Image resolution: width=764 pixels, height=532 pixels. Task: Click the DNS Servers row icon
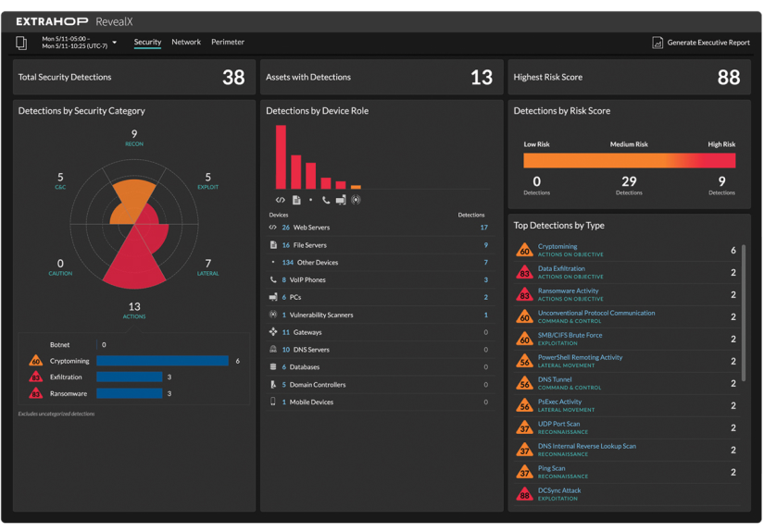pyautogui.click(x=273, y=350)
